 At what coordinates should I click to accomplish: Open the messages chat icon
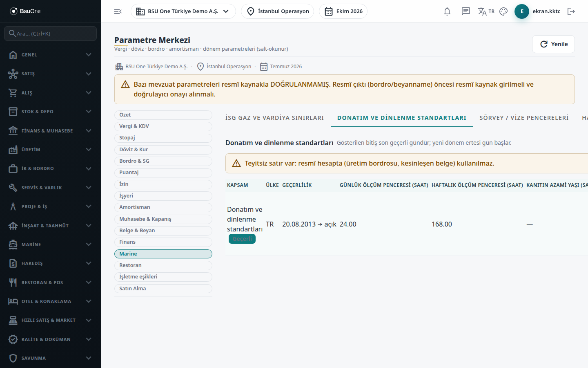click(x=466, y=11)
